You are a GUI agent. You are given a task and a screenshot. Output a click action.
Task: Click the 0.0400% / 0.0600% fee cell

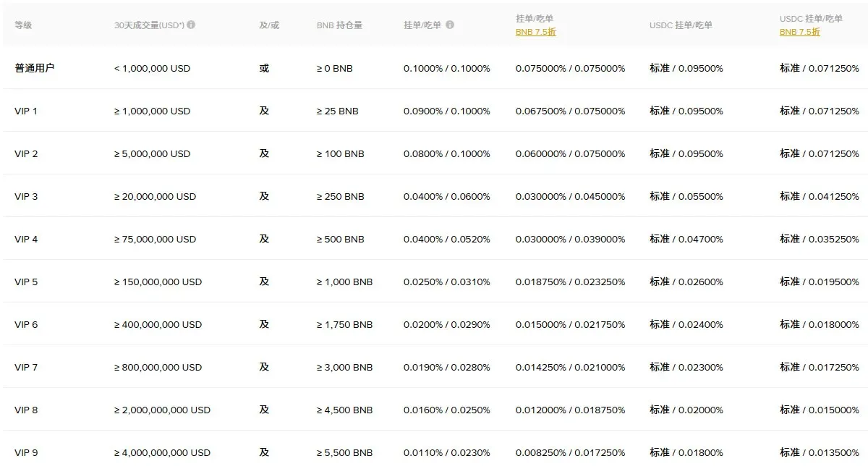(447, 196)
